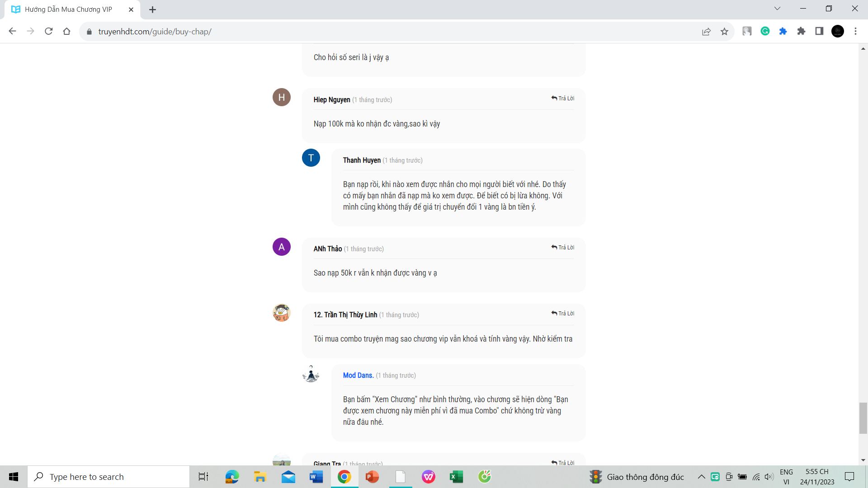Open the Chrome three-dot menu
Viewport: 868px width, 488px height.
tap(855, 31)
